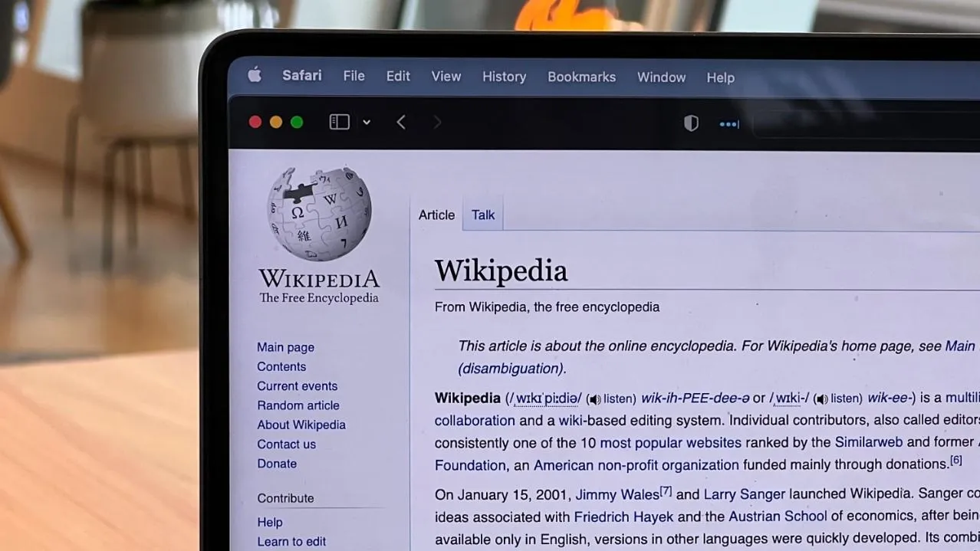Image resolution: width=980 pixels, height=551 pixels.
Task: Select the Article tab
Action: [x=436, y=215]
